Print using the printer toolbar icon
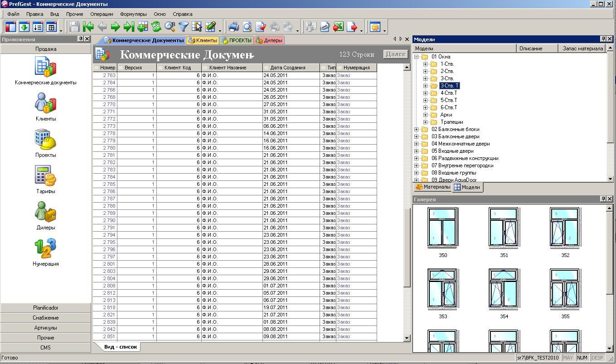Screen dimensions: 616x364 point(234,27)
